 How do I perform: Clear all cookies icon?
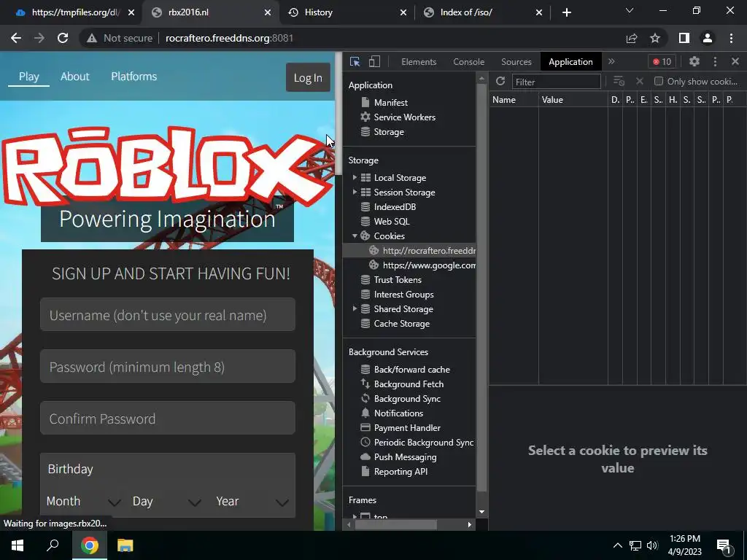tap(619, 82)
